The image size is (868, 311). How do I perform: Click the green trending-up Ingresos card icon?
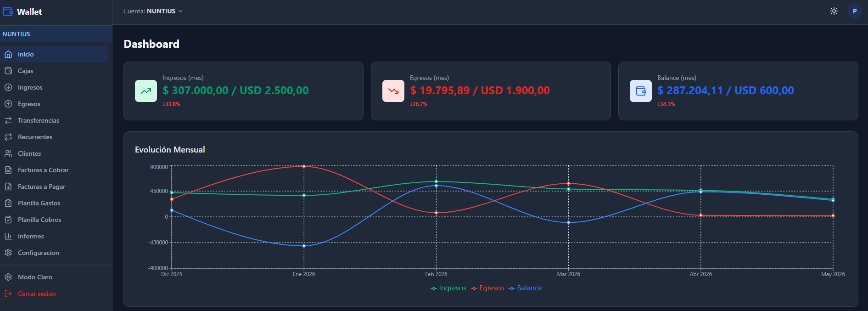coord(146,91)
